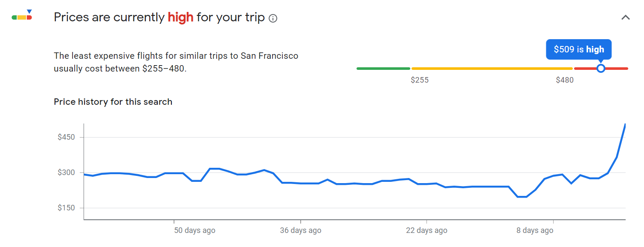
Task: Click the green low-price segment of the bar
Action: (x=383, y=68)
